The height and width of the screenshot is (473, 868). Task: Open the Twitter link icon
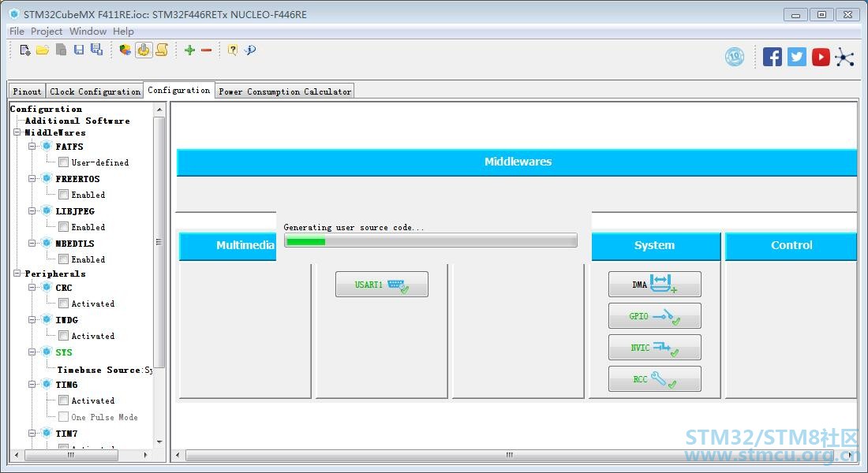pos(797,57)
